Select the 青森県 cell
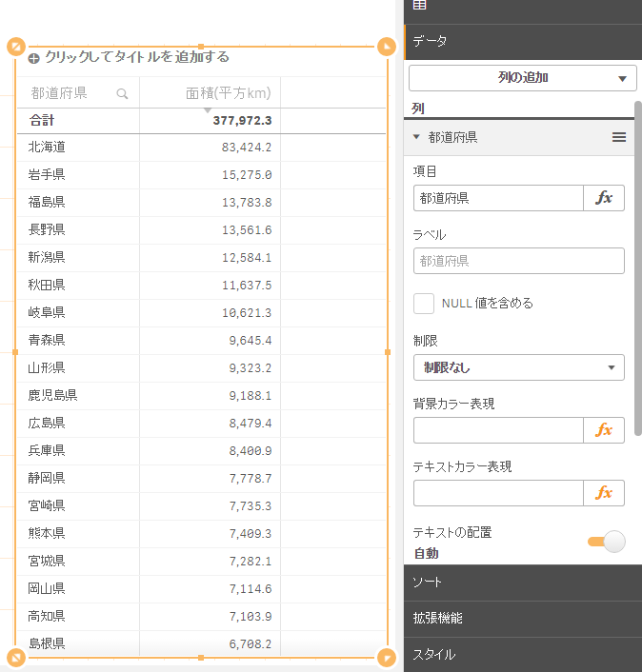This screenshot has width=642, height=672. point(78,341)
